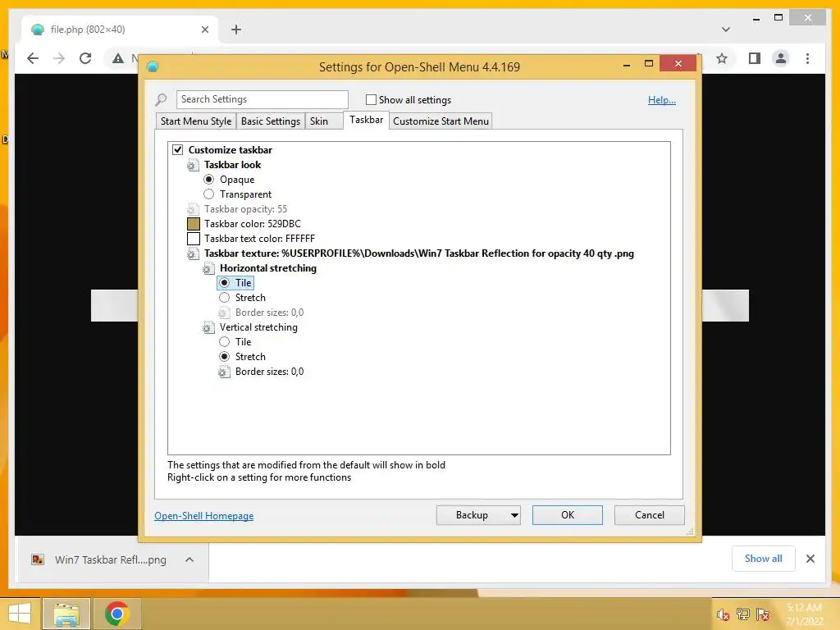Click the Taskbar opacity: 55 setting

[245, 209]
